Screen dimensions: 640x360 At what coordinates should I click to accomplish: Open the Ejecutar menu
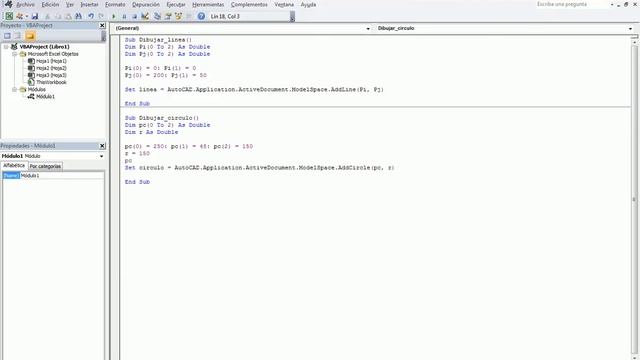[176, 4]
